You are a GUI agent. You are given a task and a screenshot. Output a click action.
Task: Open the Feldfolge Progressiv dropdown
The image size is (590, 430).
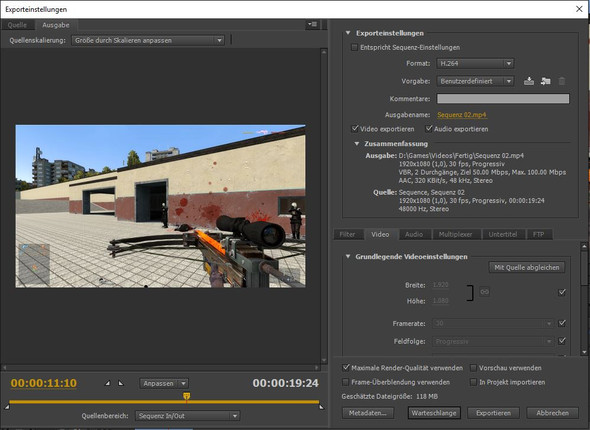[x=493, y=341]
